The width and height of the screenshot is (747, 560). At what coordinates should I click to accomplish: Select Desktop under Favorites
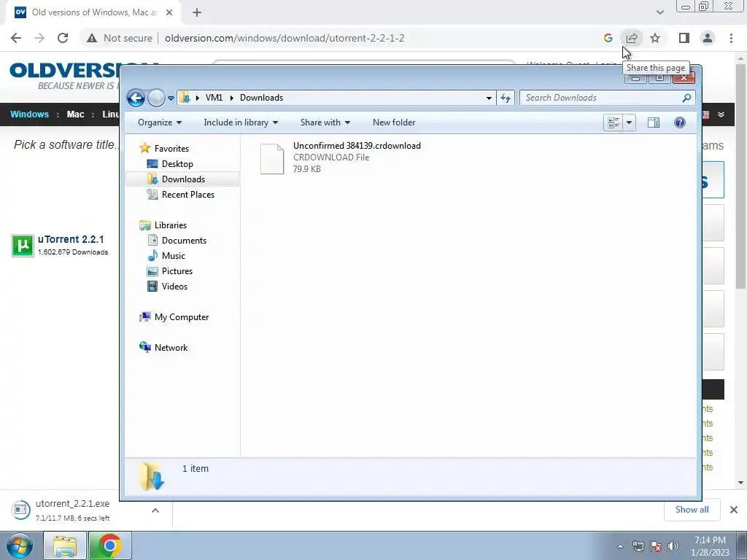pos(170,164)
